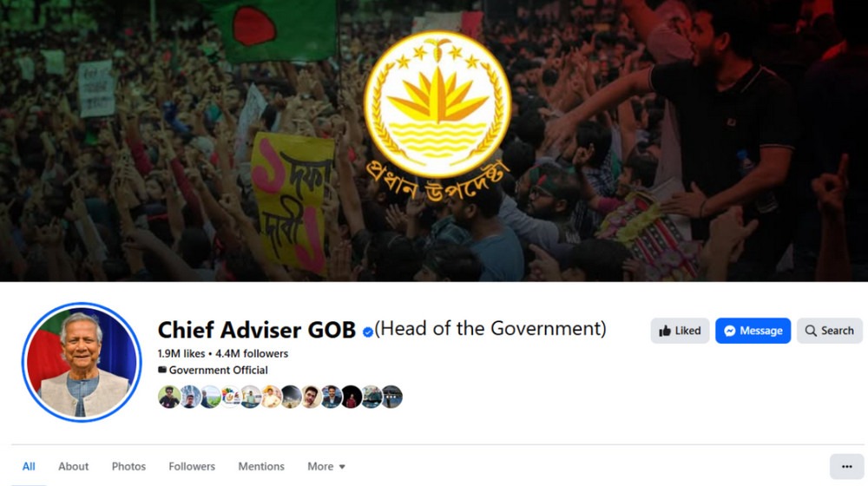Click the magnifier icon in Search
The image size is (868, 486).
pyautogui.click(x=811, y=331)
